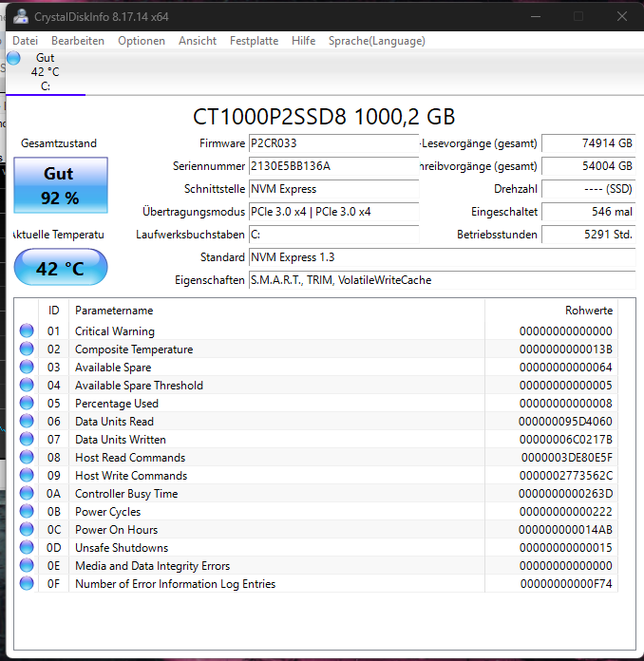This screenshot has height=661, width=644.
Task: Click the status icon for Percentage Used row
Action: (x=27, y=403)
